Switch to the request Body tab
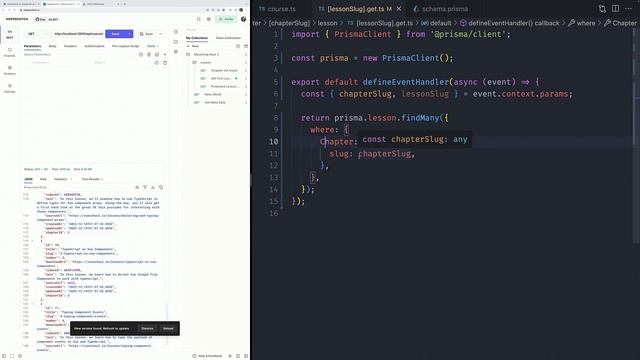 point(52,46)
